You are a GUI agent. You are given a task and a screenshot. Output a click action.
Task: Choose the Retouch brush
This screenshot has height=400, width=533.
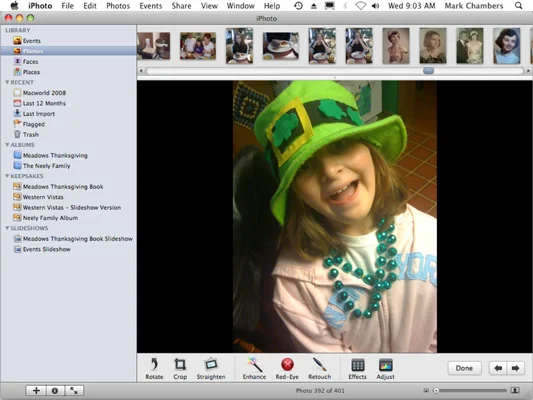(x=320, y=368)
